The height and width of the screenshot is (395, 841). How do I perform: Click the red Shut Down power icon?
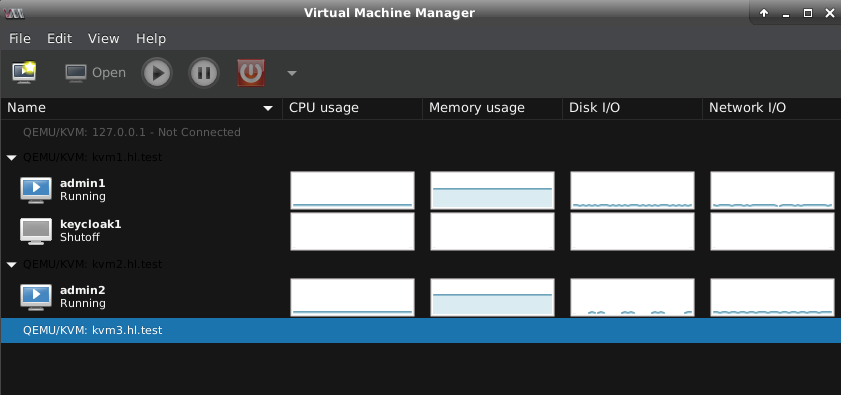coord(250,72)
